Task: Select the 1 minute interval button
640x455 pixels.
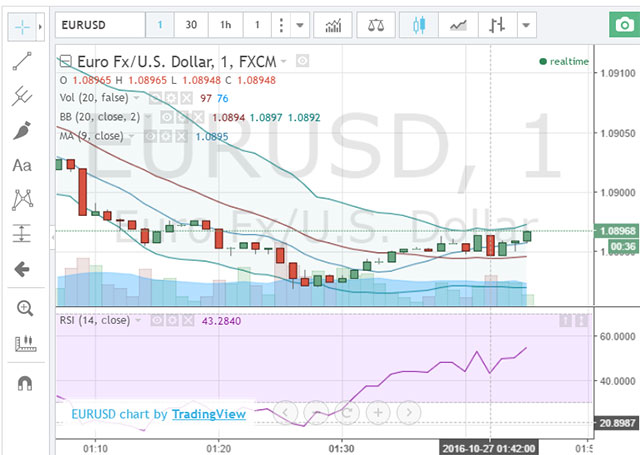Action: [x=160, y=25]
